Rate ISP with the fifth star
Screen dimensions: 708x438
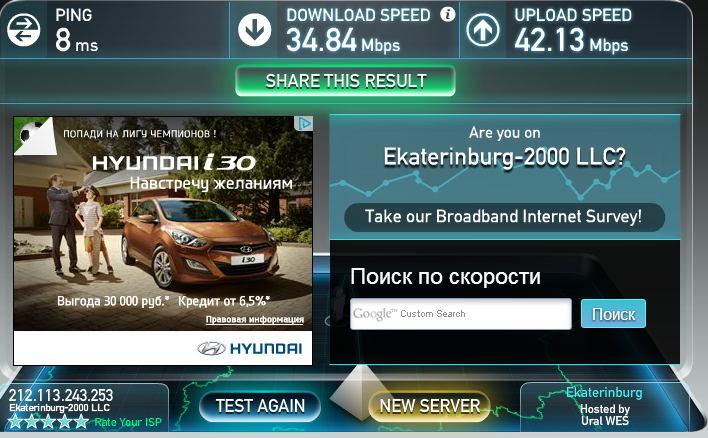coord(81,422)
